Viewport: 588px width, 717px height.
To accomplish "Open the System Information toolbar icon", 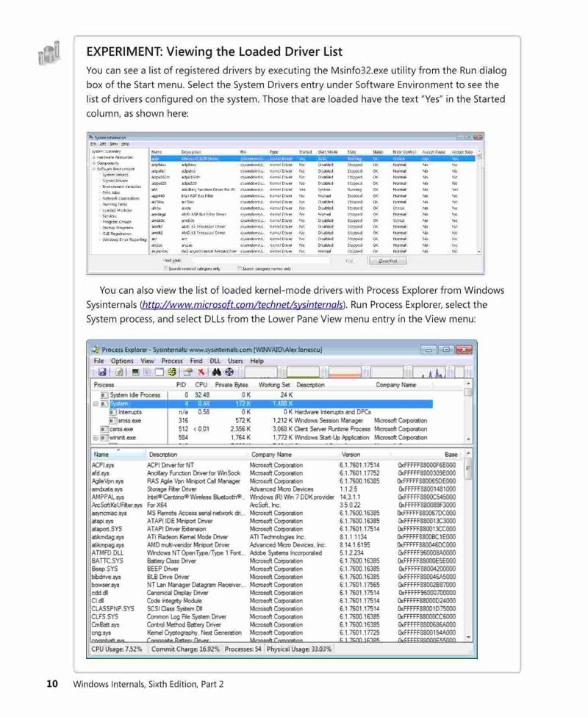I will tap(135, 372).
